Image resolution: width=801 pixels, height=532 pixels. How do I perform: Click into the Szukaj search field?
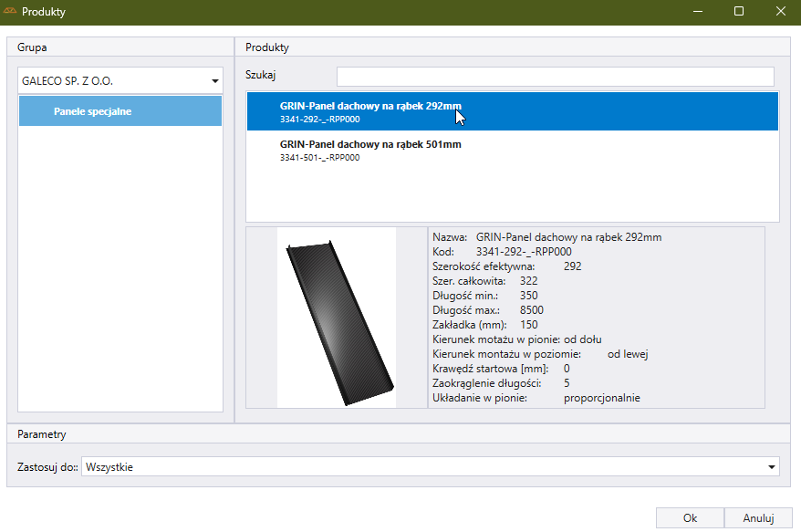pos(555,76)
